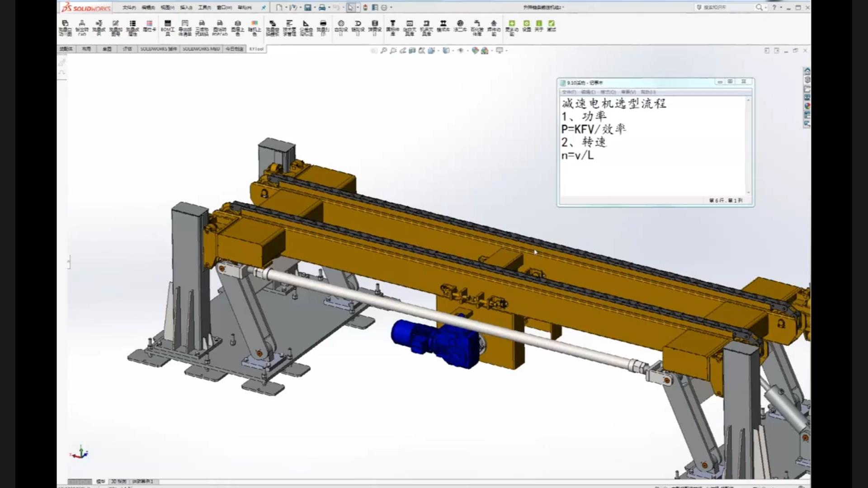Open Design Library task pane icon
Screen dimensions: 868x488
[x=807, y=80]
